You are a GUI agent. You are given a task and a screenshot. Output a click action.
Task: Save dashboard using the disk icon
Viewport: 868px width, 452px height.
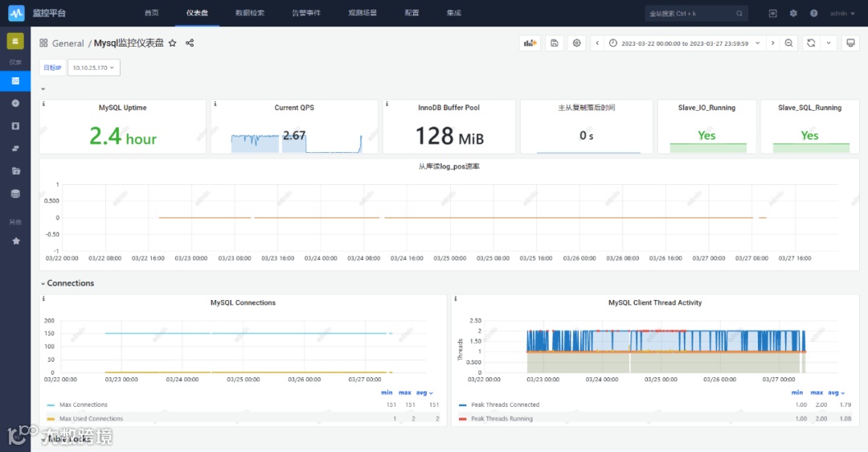[554, 43]
